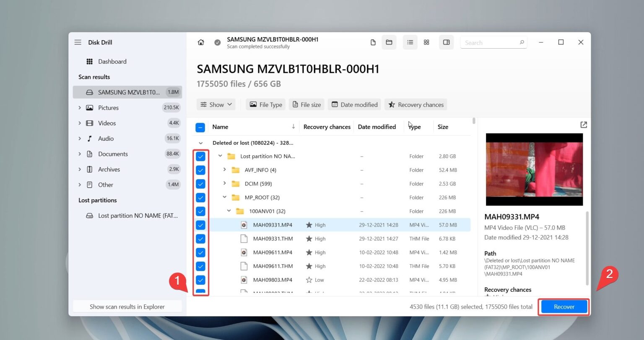Filter results by Recovery chances
This screenshot has width=644, height=340.
click(415, 104)
